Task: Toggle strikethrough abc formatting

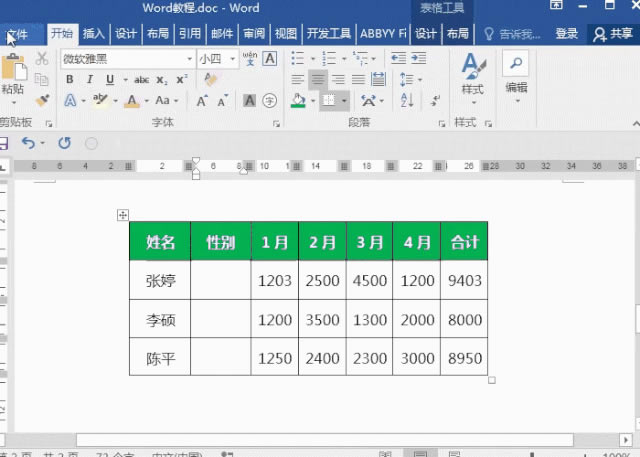Action: [x=142, y=80]
